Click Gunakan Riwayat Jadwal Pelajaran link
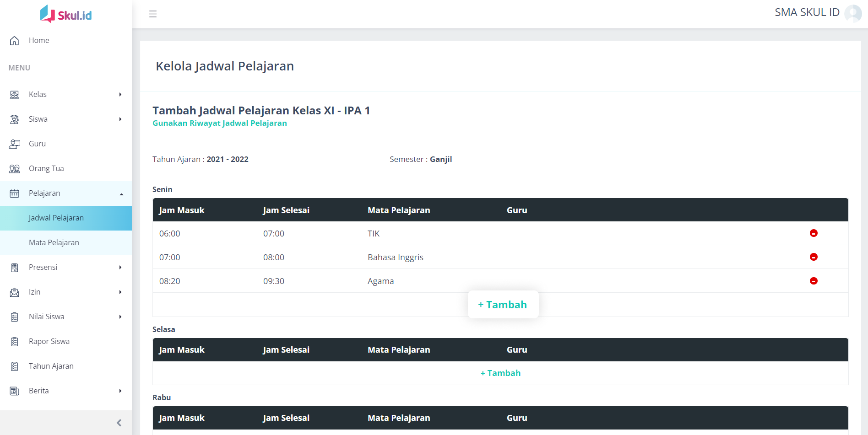Image resolution: width=868 pixels, height=435 pixels. (219, 124)
